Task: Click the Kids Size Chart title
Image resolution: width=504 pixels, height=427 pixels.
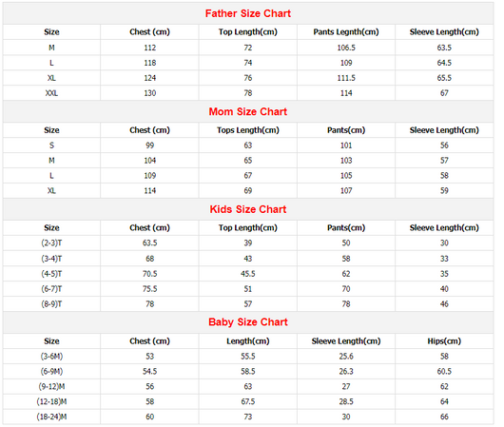Action: point(248,209)
